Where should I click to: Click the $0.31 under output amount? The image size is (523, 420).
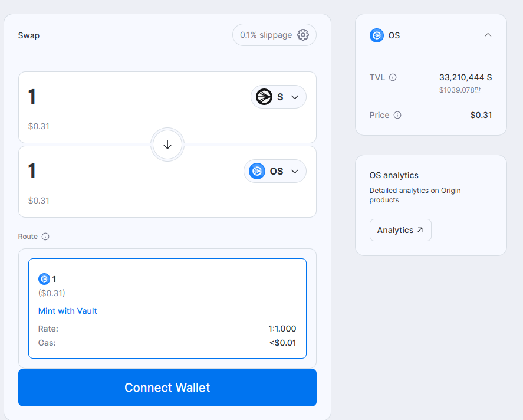tap(39, 201)
